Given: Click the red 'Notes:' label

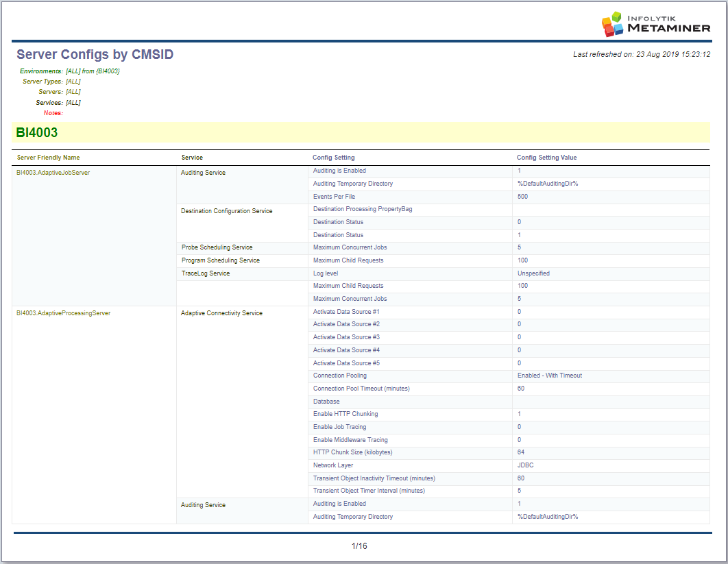Looking at the screenshot, I should [53, 113].
